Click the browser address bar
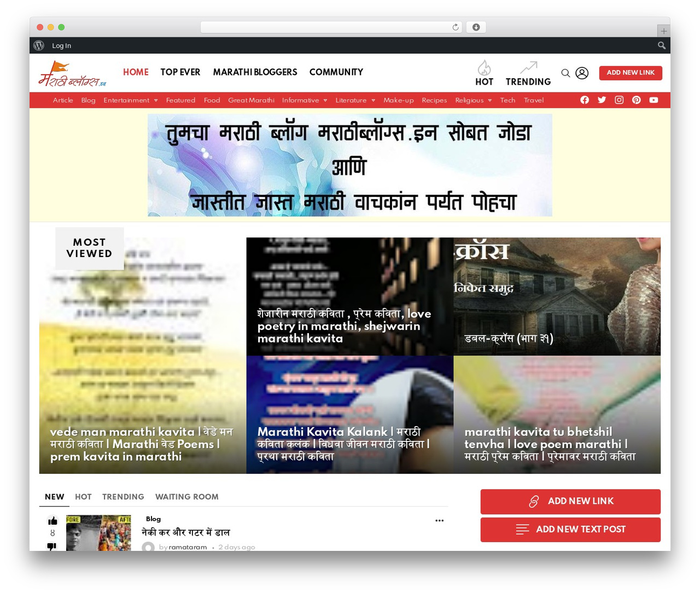The width and height of the screenshot is (700, 593). pos(331,27)
